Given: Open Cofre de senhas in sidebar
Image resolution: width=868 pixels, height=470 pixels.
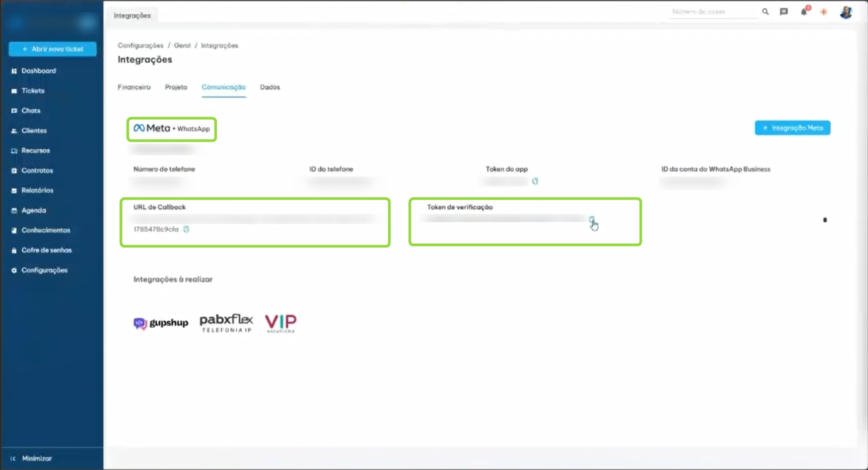Looking at the screenshot, I should (x=46, y=250).
